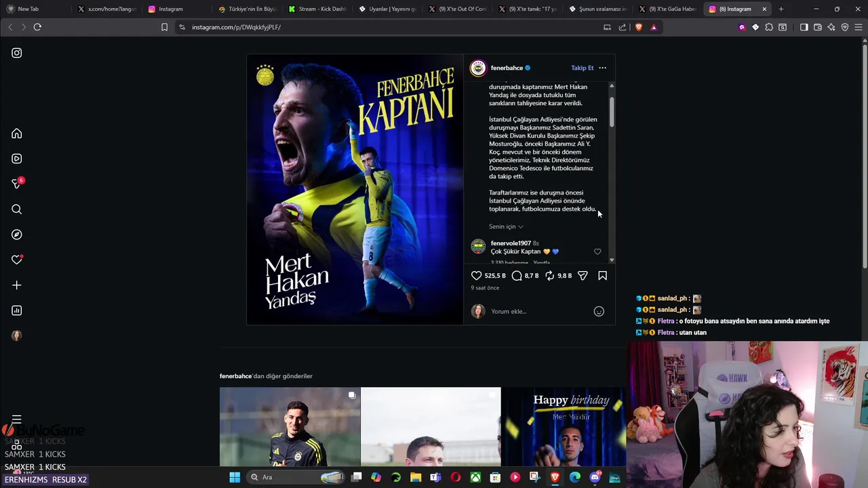
Task: Open Brave VPN shield icon
Action: coord(845,27)
